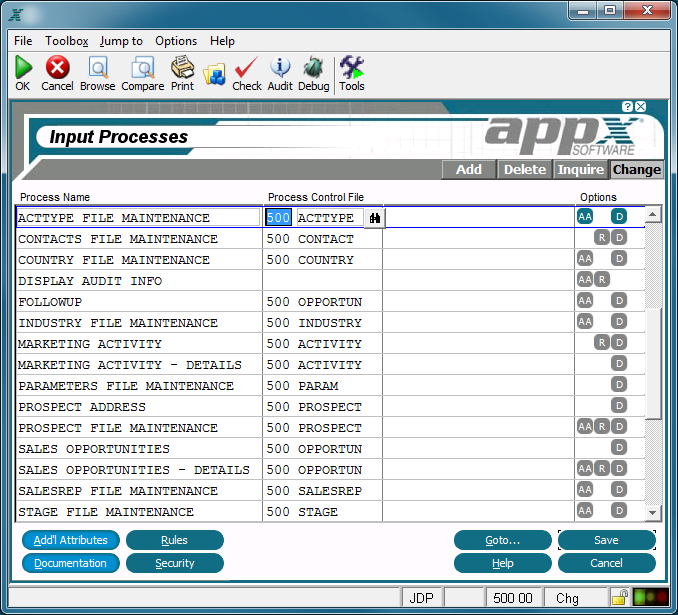The height and width of the screenshot is (615, 678).
Task: Click the R badge on DISPLAY AUDIT INFO row
Action: point(602,279)
